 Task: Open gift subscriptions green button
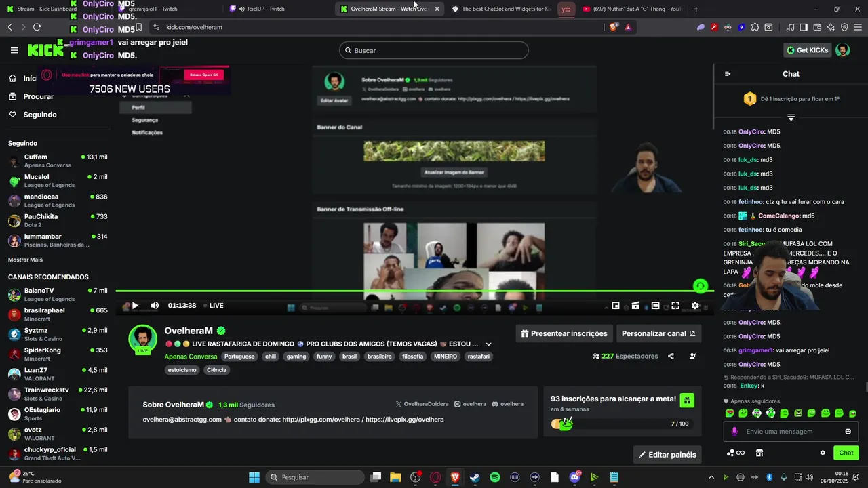tap(687, 401)
